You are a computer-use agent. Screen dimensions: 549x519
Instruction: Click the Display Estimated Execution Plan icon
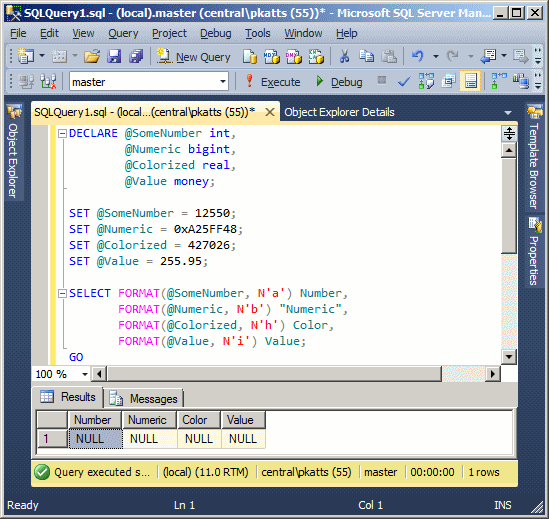pyautogui.click(x=426, y=81)
